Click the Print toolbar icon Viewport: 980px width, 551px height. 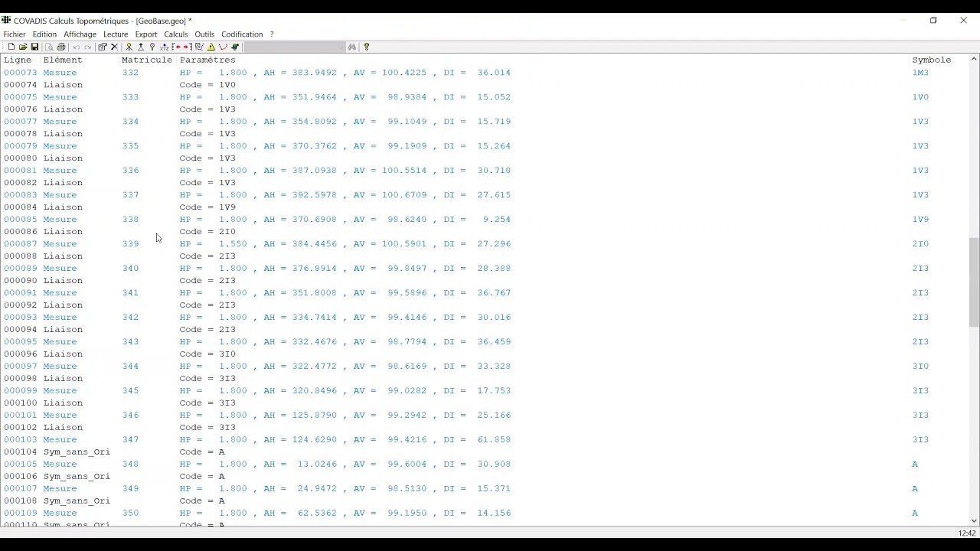[61, 47]
